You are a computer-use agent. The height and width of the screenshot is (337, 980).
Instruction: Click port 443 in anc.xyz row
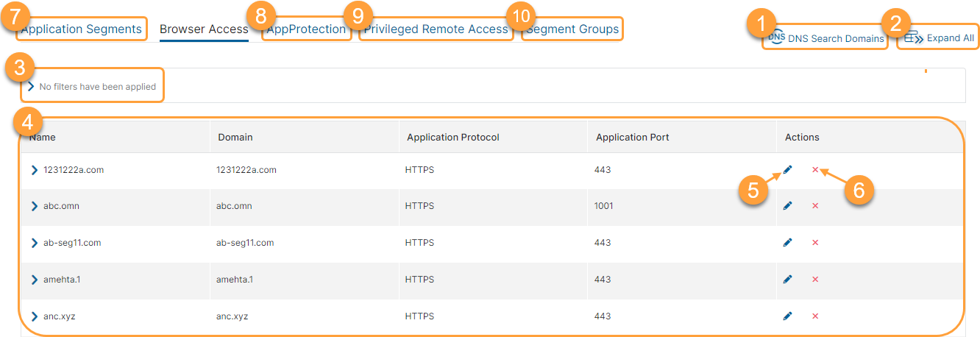click(603, 316)
